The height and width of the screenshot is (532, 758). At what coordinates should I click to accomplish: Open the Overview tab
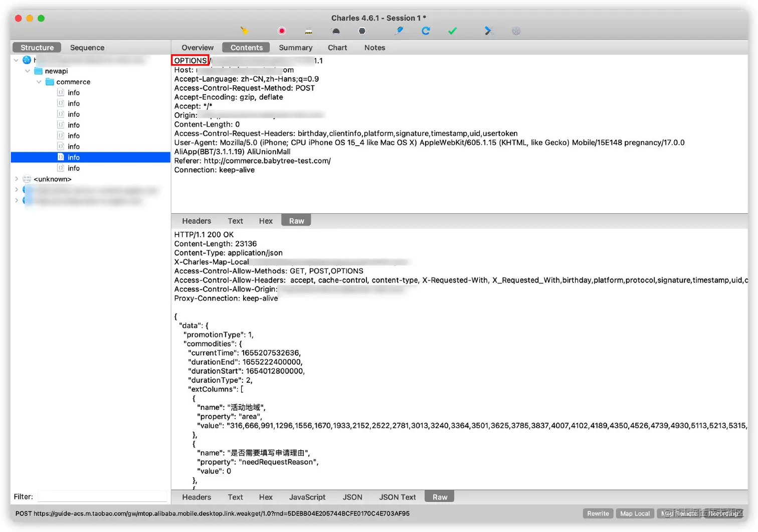click(198, 47)
